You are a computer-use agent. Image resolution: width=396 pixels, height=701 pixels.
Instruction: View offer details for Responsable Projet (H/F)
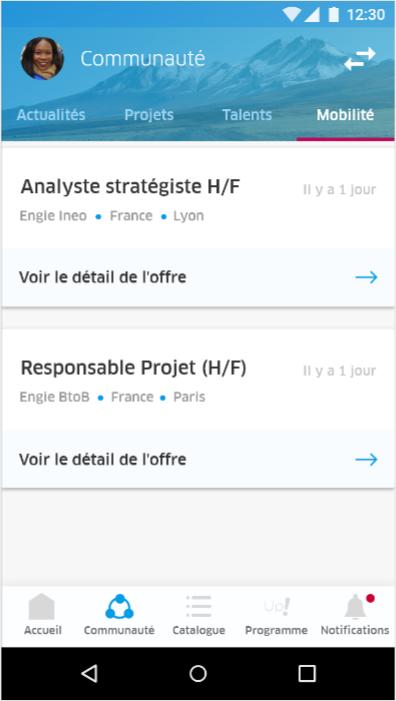[x=198, y=459]
